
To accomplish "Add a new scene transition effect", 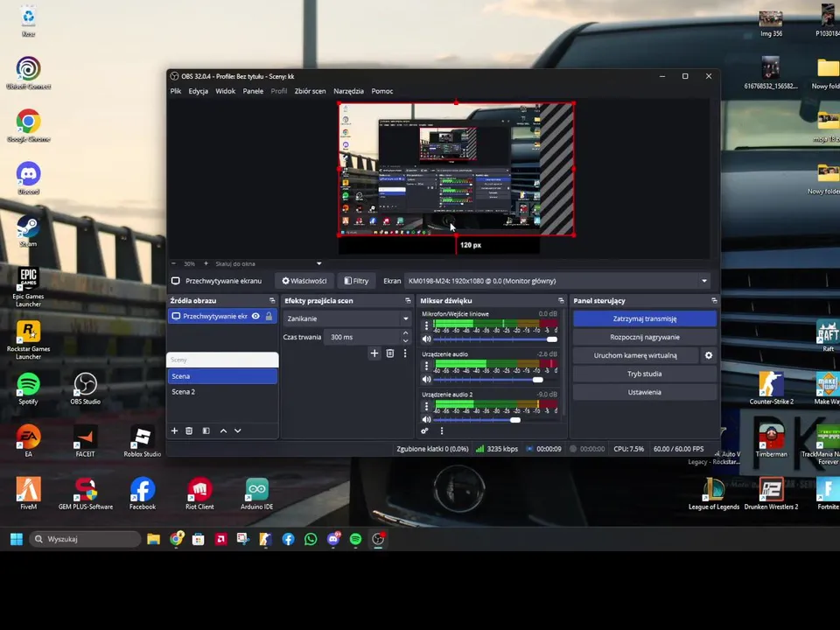I will [x=374, y=353].
